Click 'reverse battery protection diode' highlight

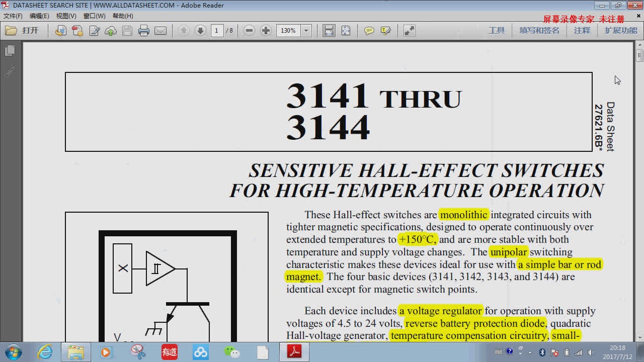coord(475,323)
